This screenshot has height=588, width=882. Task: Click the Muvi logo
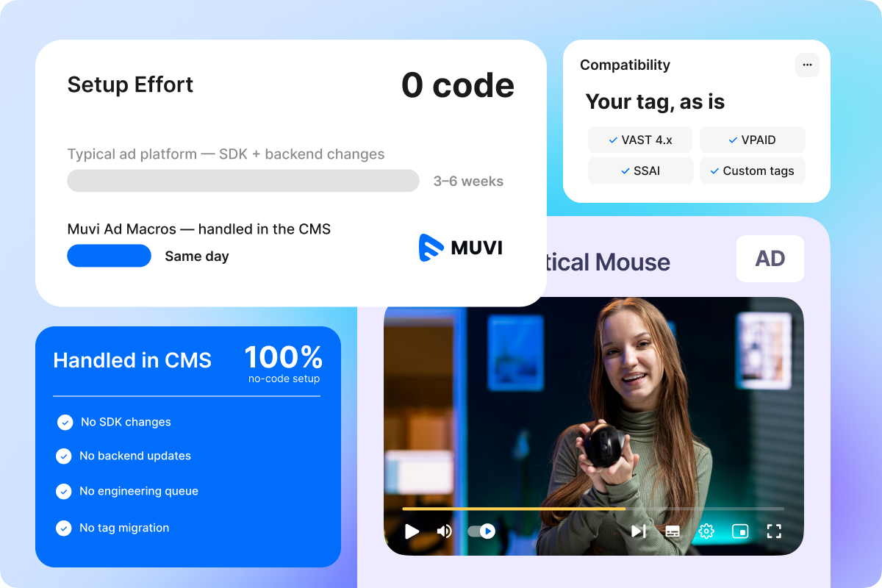click(x=461, y=248)
